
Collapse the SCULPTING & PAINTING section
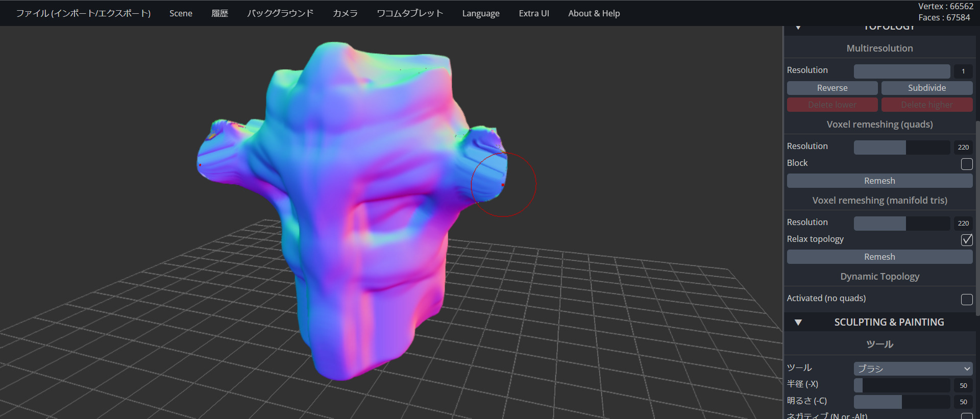(x=798, y=323)
